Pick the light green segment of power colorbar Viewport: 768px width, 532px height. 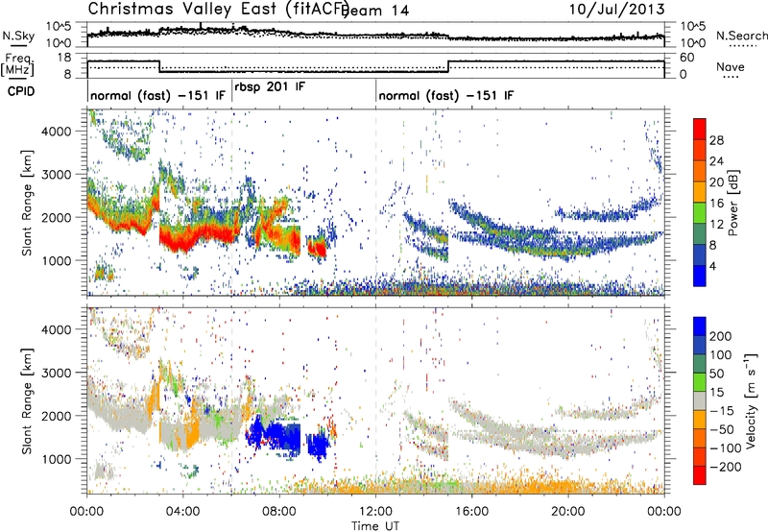pos(700,213)
